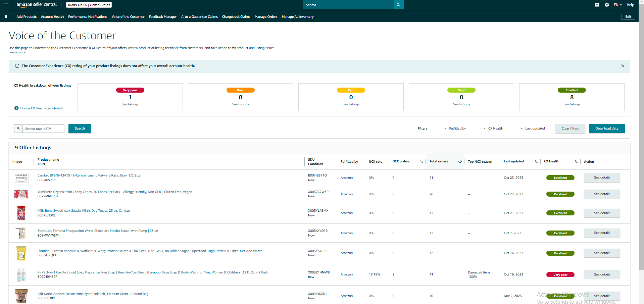Open Account Health in navigation bar
This screenshot has height=304, width=644.
coord(52,17)
